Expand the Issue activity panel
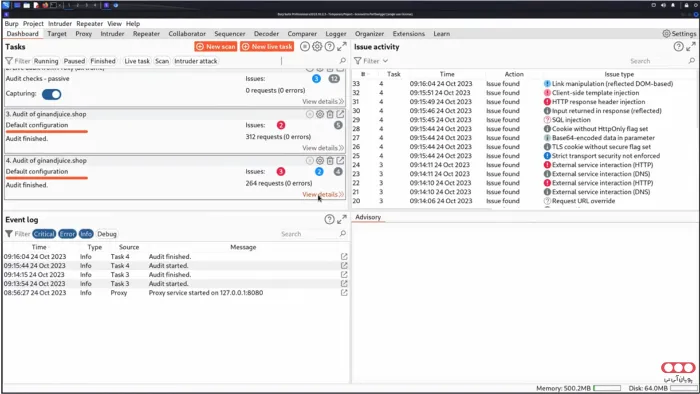The width and height of the screenshot is (700, 394). (691, 46)
